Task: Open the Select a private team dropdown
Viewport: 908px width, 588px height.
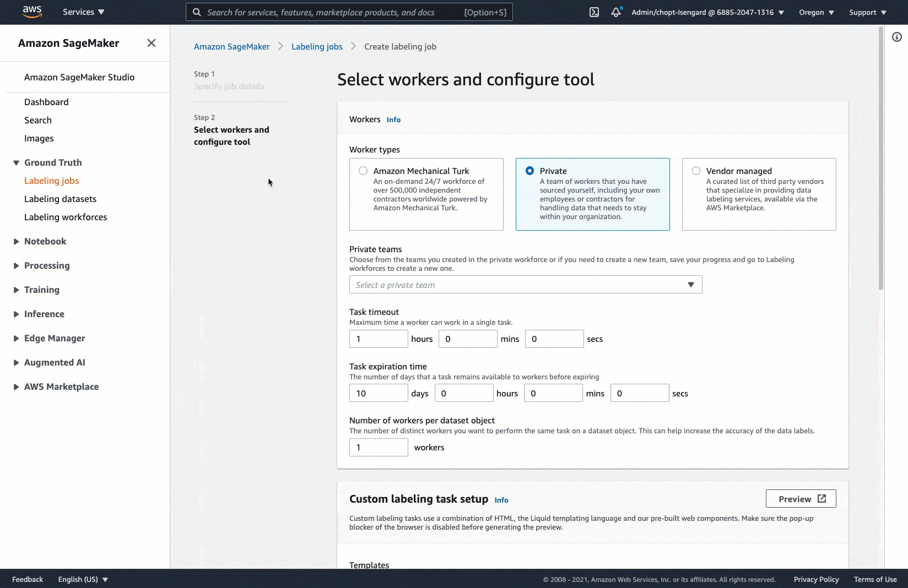Action: click(x=525, y=285)
